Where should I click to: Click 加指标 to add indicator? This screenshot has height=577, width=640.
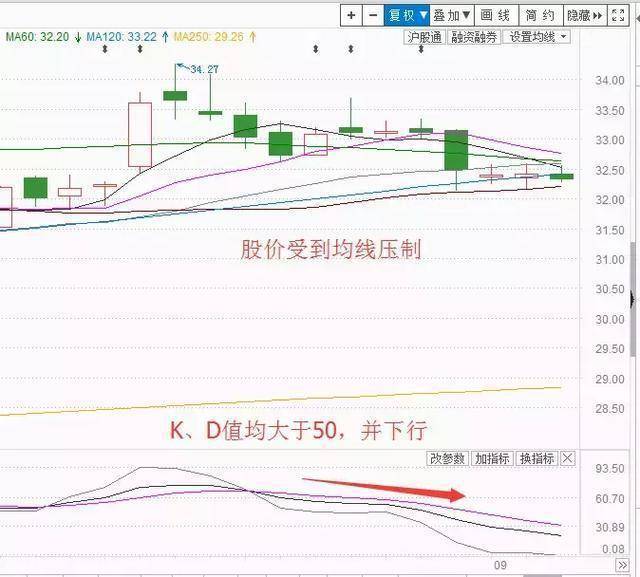493,459
